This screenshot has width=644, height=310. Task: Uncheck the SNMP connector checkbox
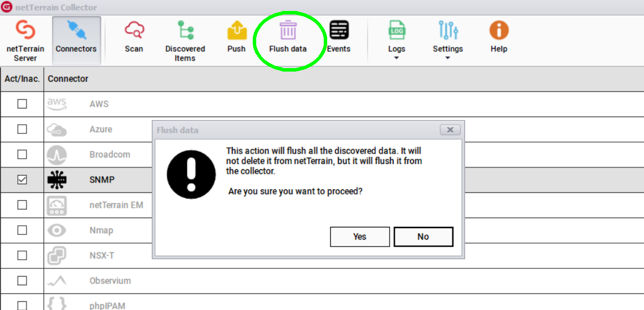pyautogui.click(x=22, y=180)
